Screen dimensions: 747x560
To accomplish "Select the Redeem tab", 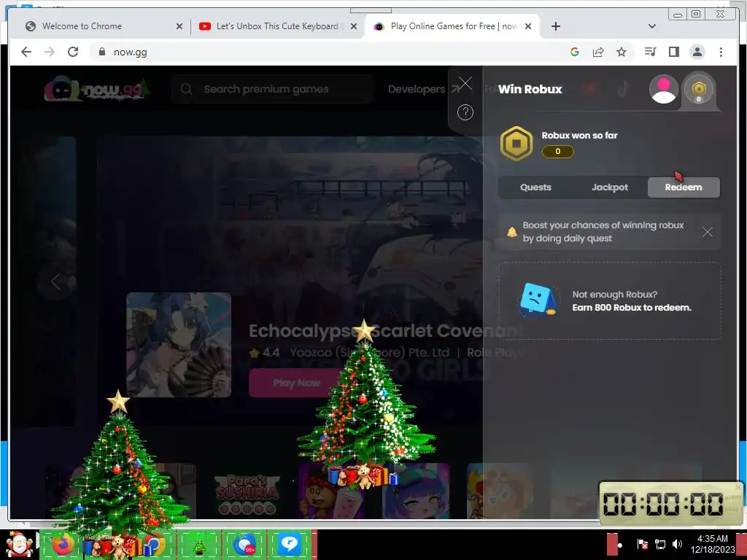I will (x=684, y=187).
